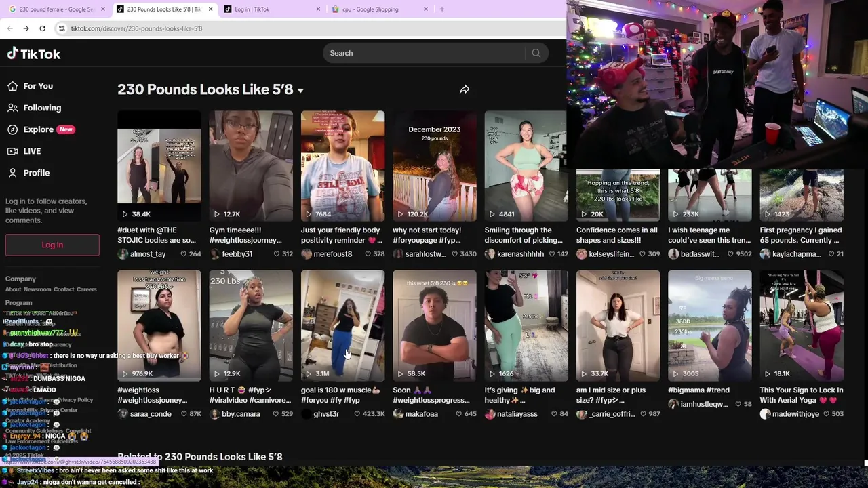This screenshot has height=488, width=868.
Task: Click the play icon showing 976.9K views
Action: point(125,374)
